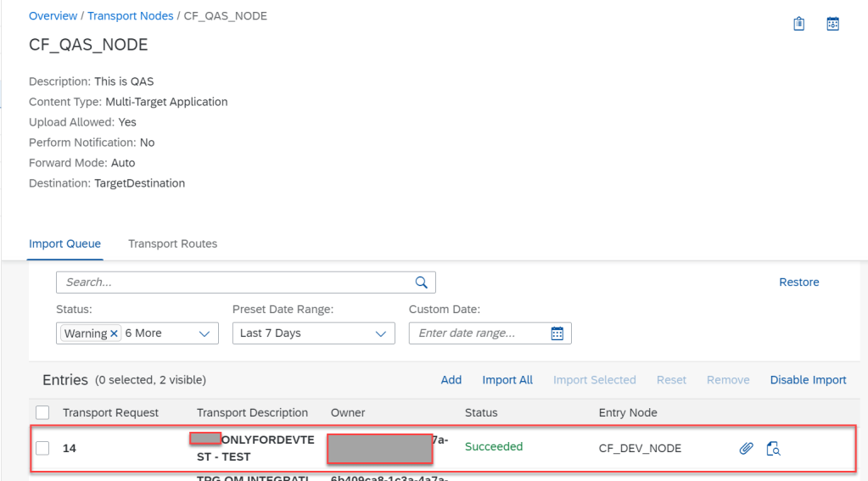Image resolution: width=868 pixels, height=481 pixels.
Task: Click paperclip attachment icon for request 14
Action: click(746, 448)
